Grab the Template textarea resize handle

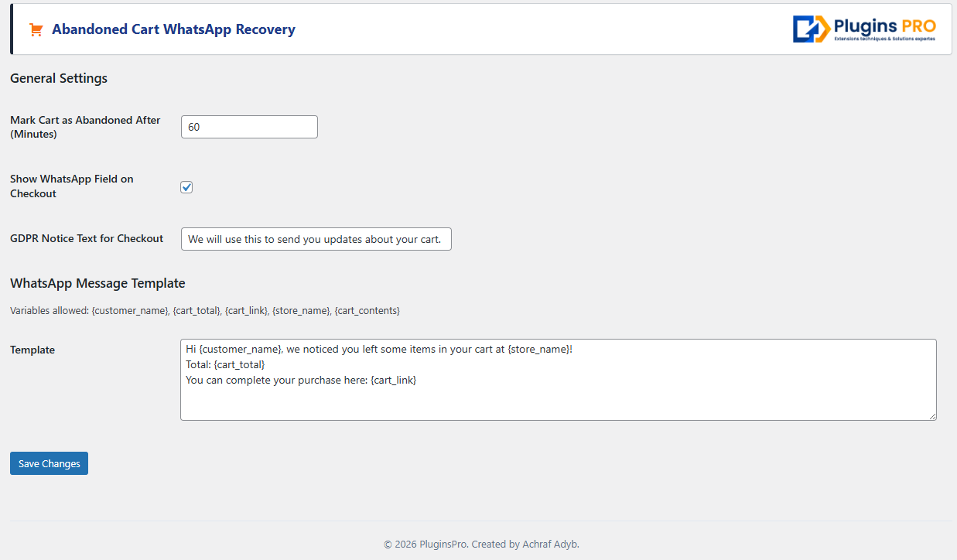click(x=932, y=416)
